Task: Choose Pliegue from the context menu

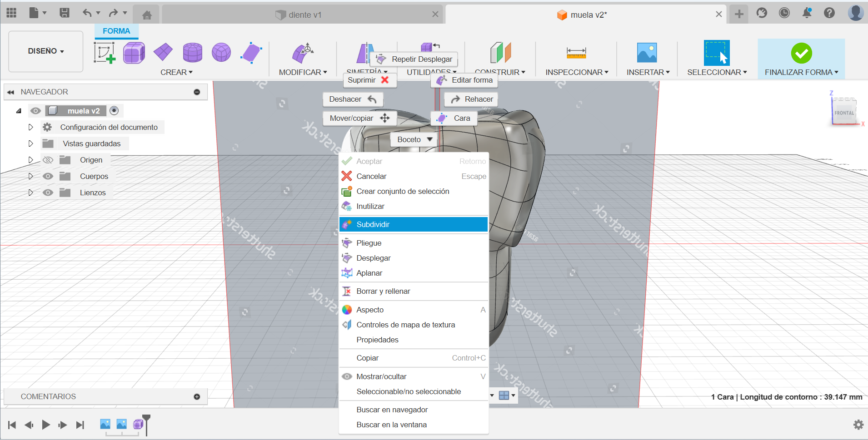Action: (x=414, y=243)
